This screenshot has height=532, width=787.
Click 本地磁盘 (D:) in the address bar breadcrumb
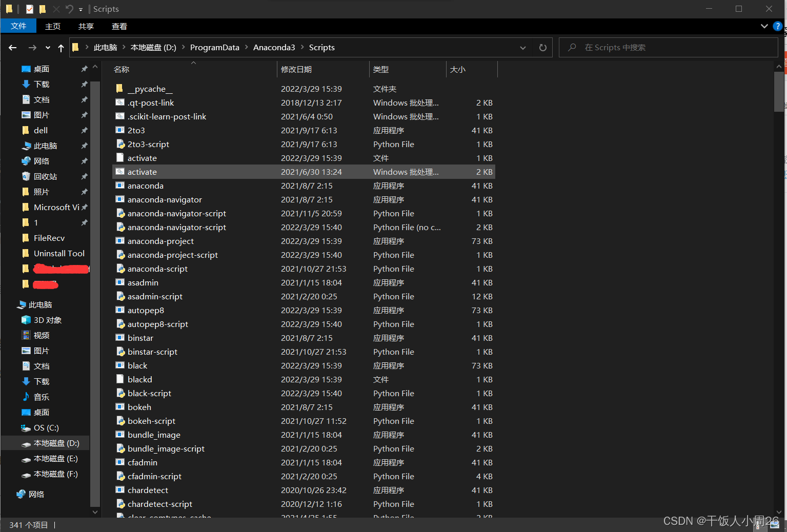pos(153,48)
